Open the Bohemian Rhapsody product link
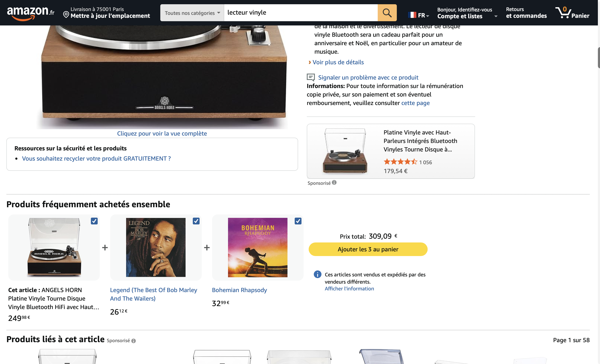Image resolution: width=600 pixels, height=364 pixels. (239, 290)
